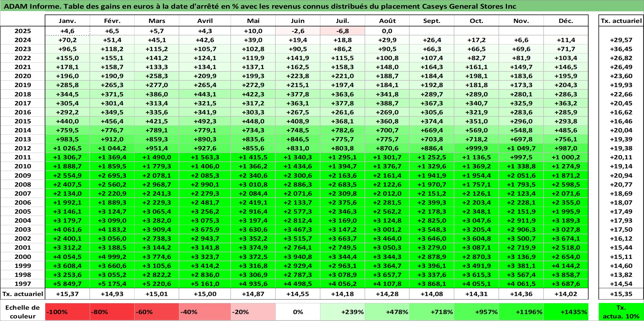644x321 pixels.
Task: Click the +29,57 actuarial rate for 2024
Action: click(x=621, y=40)
